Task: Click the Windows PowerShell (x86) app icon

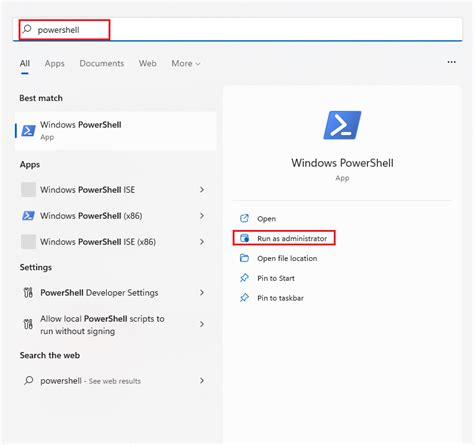Action: [x=28, y=216]
